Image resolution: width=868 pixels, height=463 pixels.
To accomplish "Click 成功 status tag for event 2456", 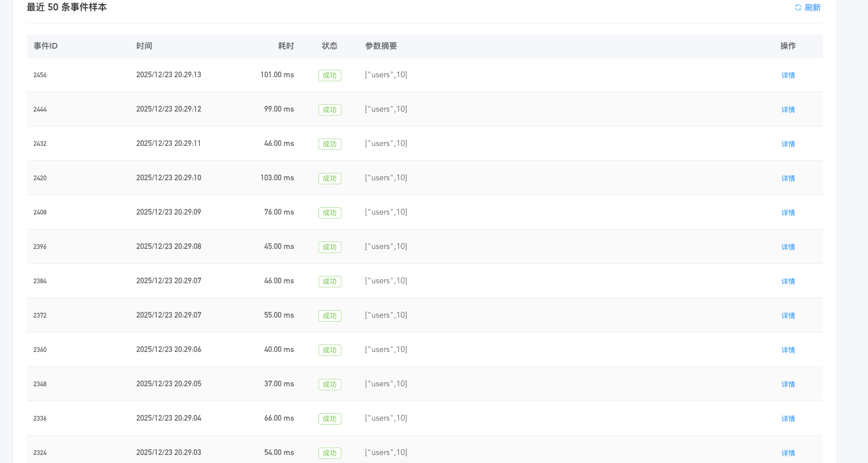I will (330, 76).
